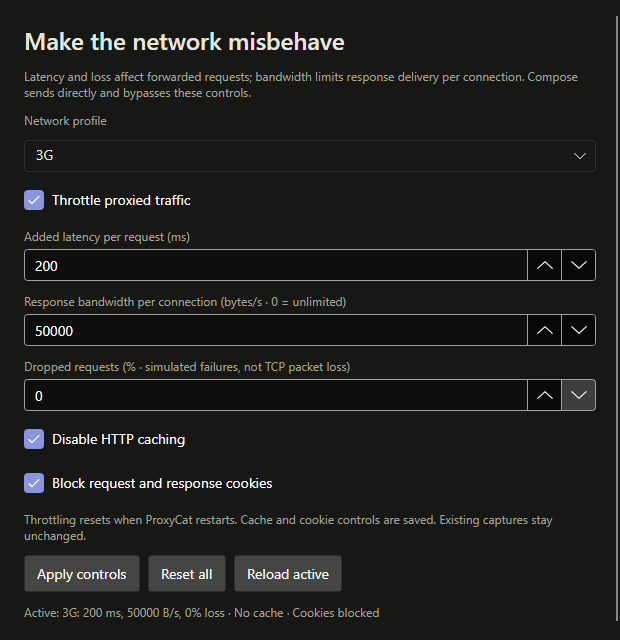Click the vertical scrollbar on the right

pos(617,318)
